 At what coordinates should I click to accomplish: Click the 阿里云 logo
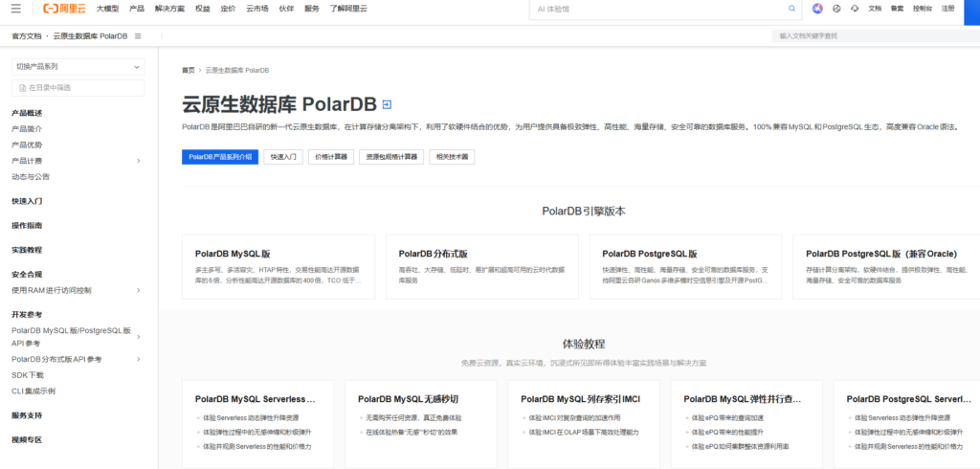click(66, 9)
